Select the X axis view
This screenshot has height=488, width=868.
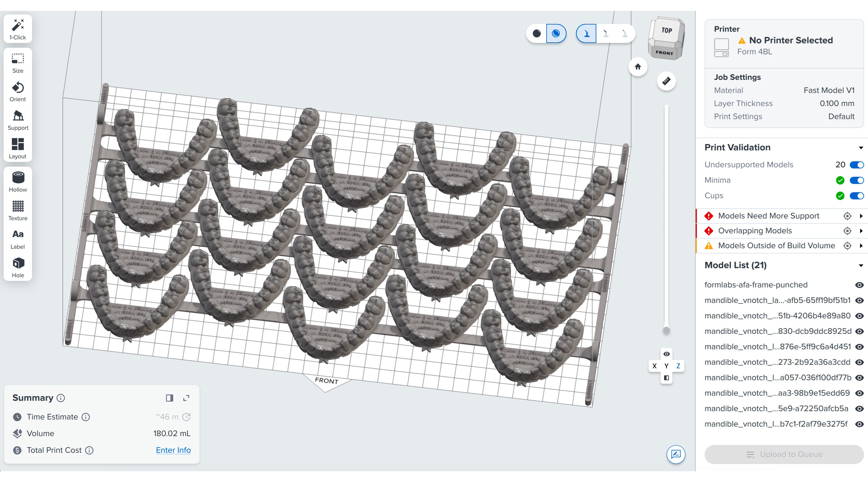tap(654, 366)
